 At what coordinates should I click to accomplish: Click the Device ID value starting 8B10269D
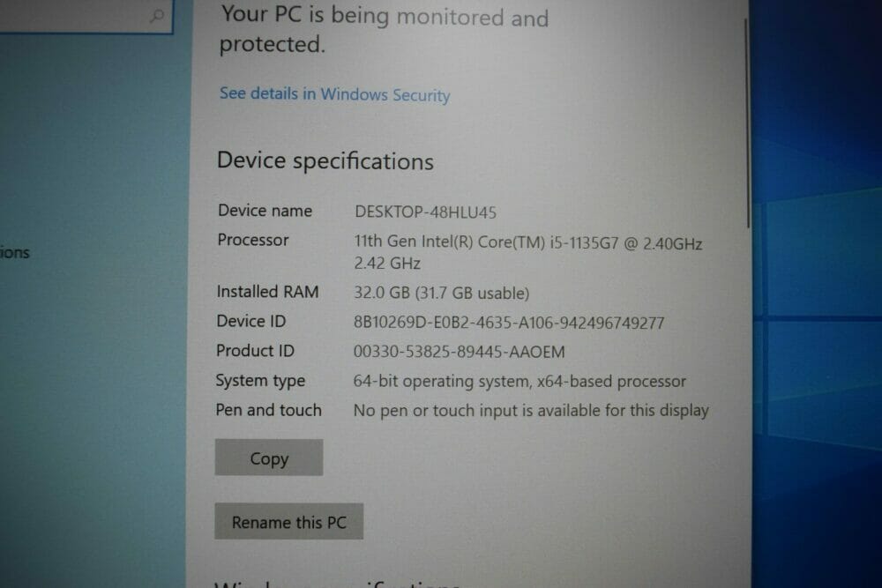pos(509,323)
